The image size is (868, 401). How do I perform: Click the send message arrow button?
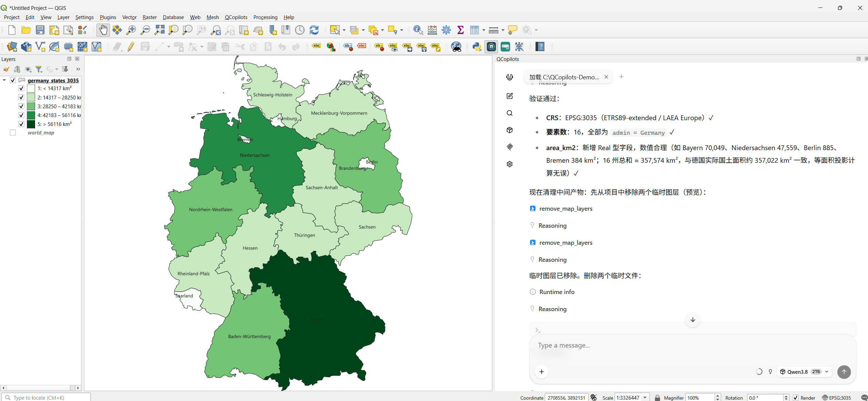coord(844,372)
